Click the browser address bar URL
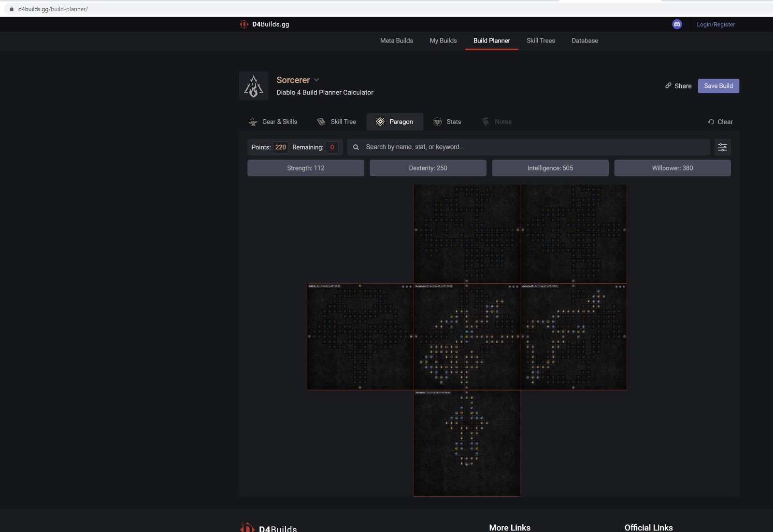This screenshot has height=532, width=773. [x=53, y=9]
